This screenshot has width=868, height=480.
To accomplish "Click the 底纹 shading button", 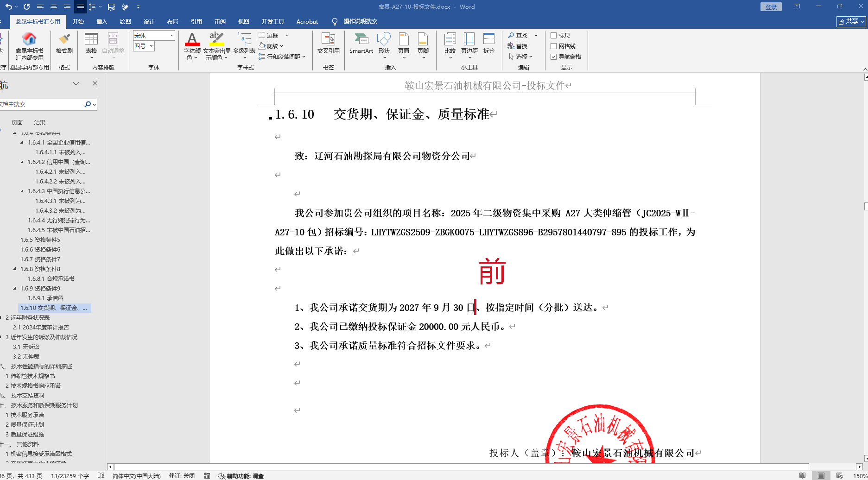I will (x=268, y=46).
